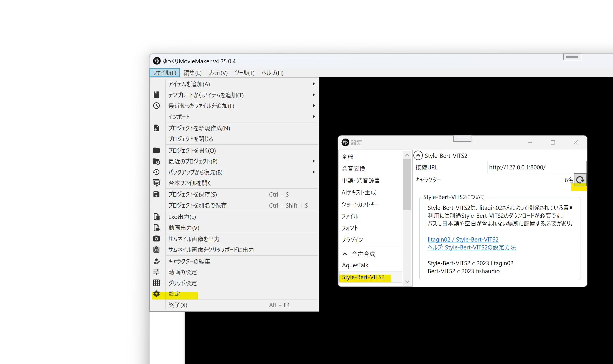Expand 最近使ったファイルを追加 submenu arrow
This screenshot has height=364, width=613.
click(x=313, y=106)
